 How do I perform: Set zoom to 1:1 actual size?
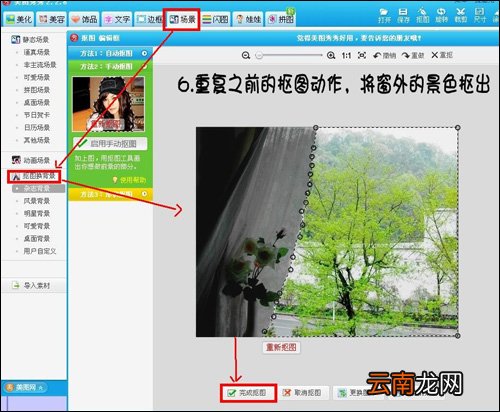pos(346,55)
